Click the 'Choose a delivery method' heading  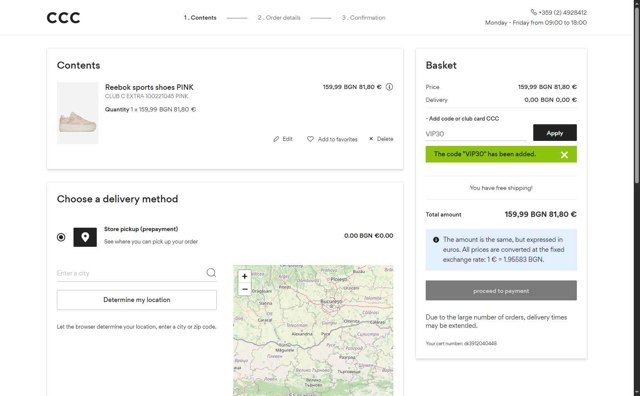point(118,199)
